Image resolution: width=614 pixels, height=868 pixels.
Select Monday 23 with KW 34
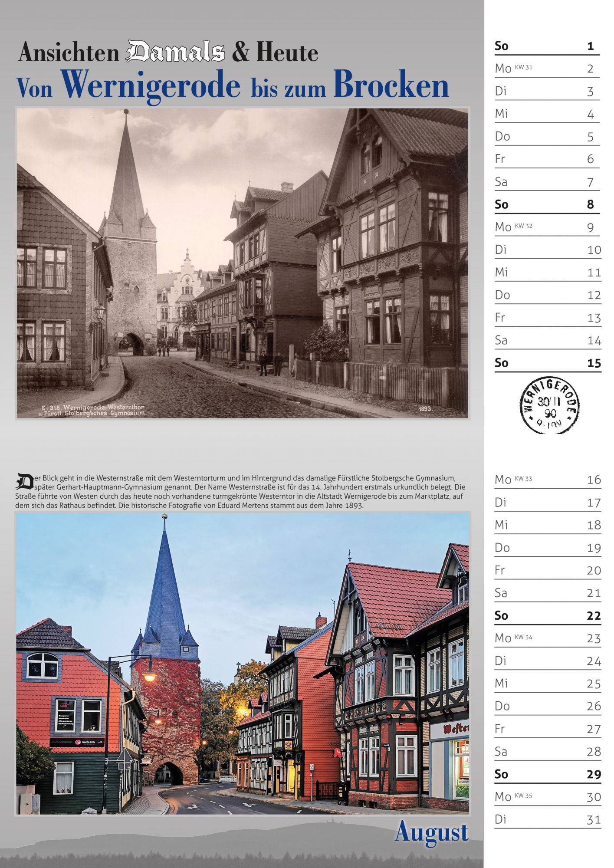pos(547,638)
